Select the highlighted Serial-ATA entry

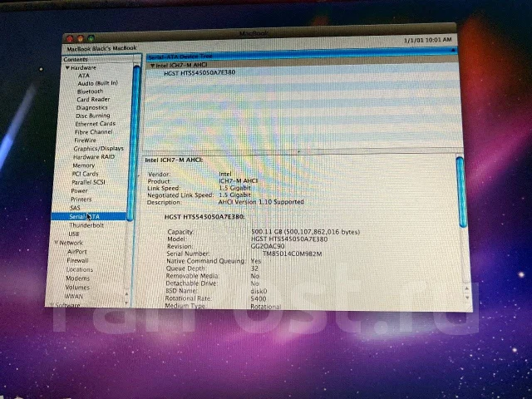point(89,216)
